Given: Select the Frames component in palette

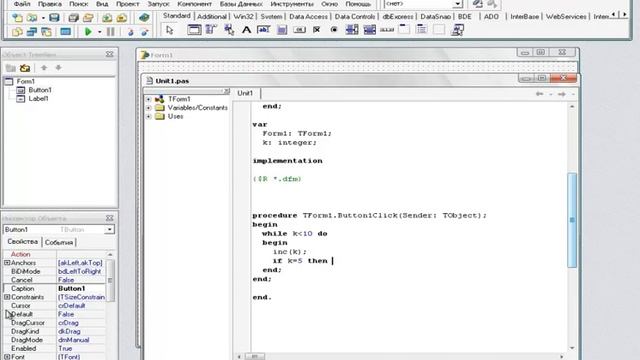Looking at the screenshot, I should point(194,30).
